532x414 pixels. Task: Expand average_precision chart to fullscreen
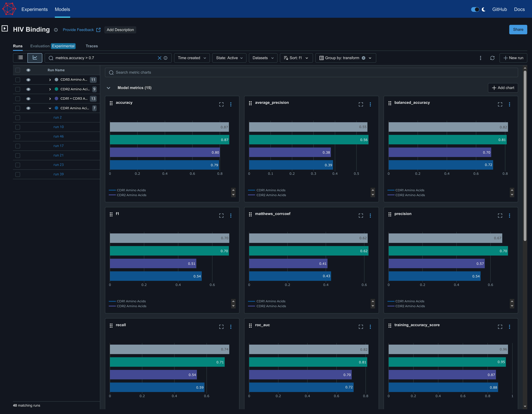pyautogui.click(x=361, y=104)
